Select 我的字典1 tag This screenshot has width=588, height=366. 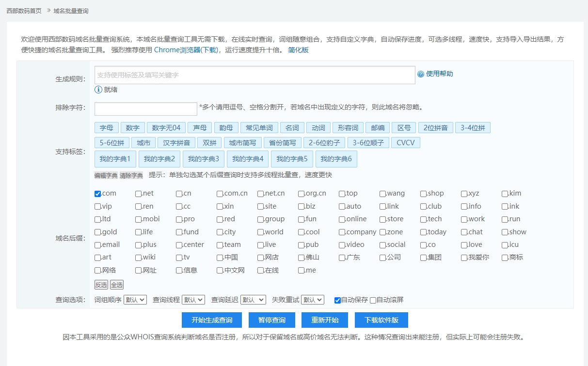click(115, 159)
